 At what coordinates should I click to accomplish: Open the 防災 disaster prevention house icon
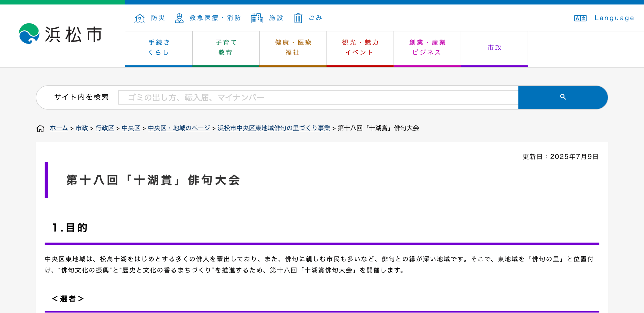click(x=140, y=18)
